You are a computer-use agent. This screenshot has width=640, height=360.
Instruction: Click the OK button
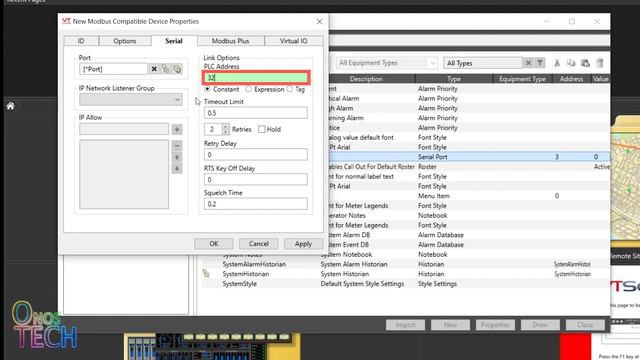(214, 244)
